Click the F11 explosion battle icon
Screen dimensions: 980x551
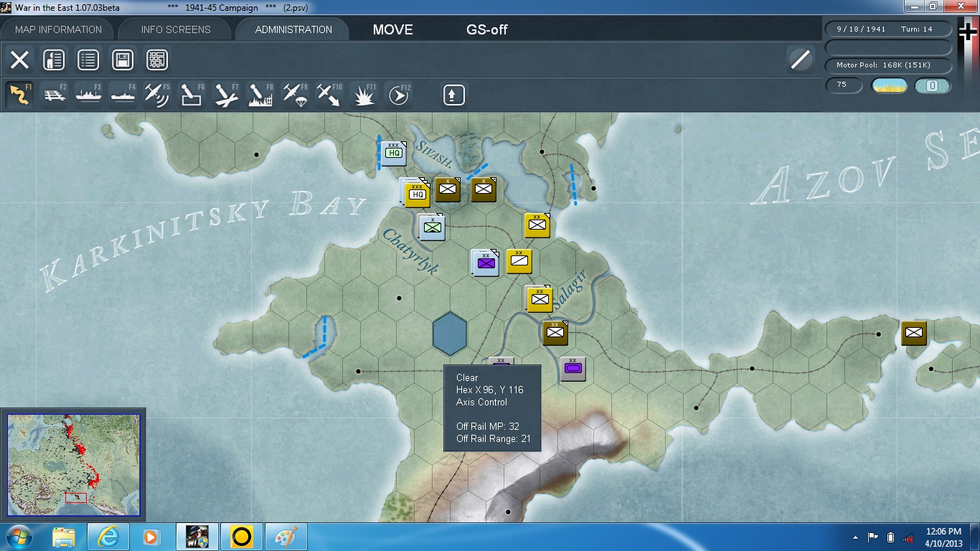coord(364,95)
